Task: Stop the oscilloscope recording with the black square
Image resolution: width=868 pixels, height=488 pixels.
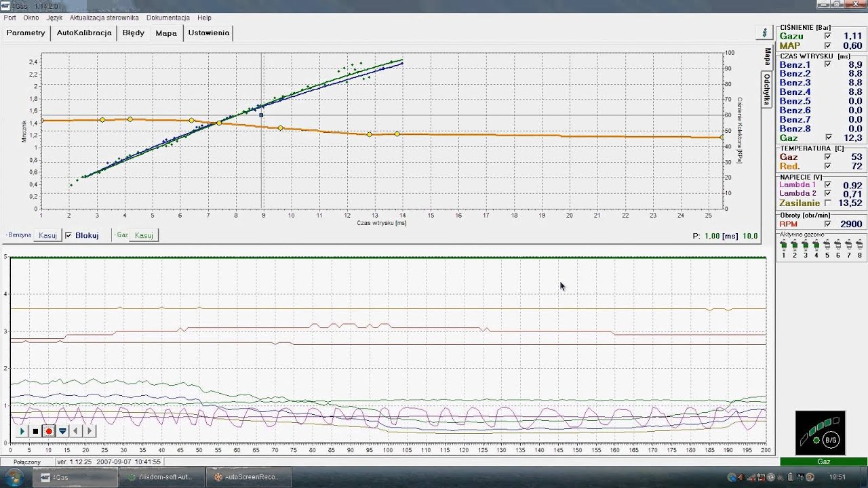Action: [35, 431]
